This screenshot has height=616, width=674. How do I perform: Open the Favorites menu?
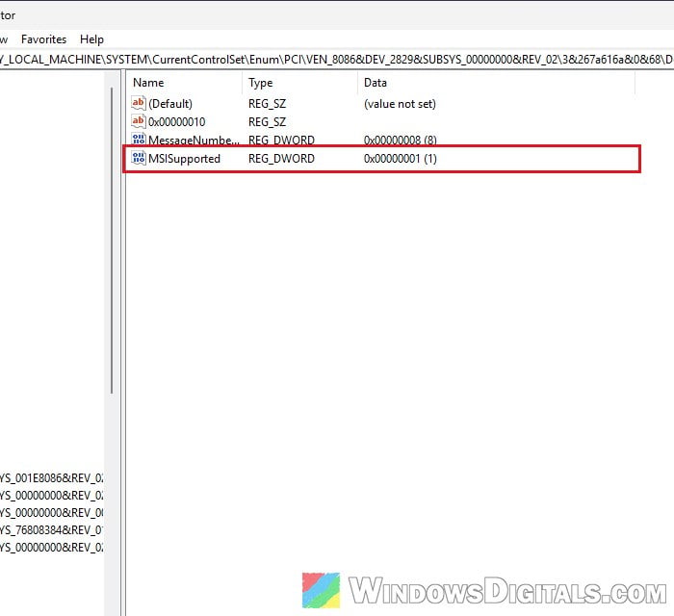[44, 39]
